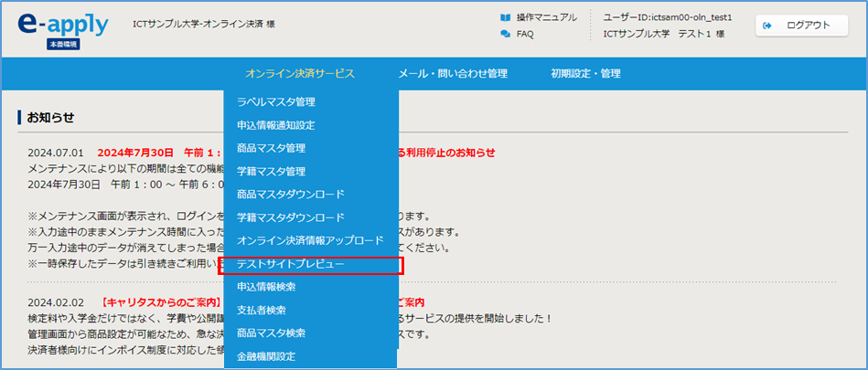Choose 学籍マスタダウンロード from the list
The image size is (868, 370).
coord(290,217)
